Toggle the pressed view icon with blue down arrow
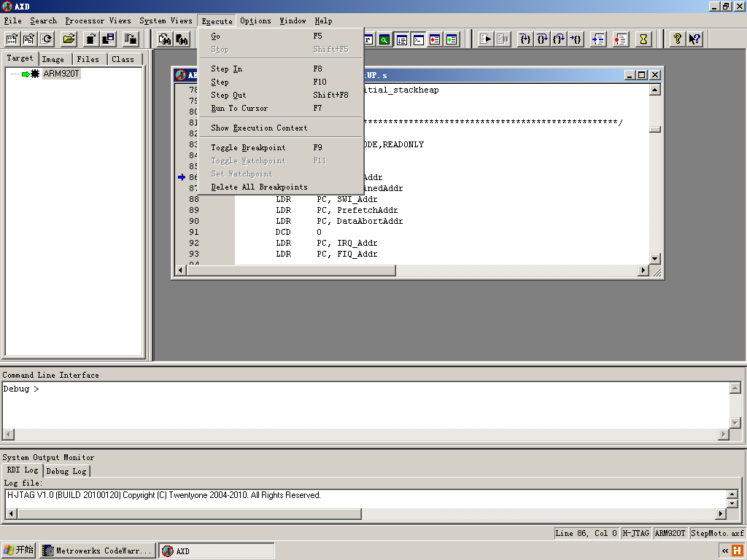Viewport: 747px width, 560px height. 402,39
